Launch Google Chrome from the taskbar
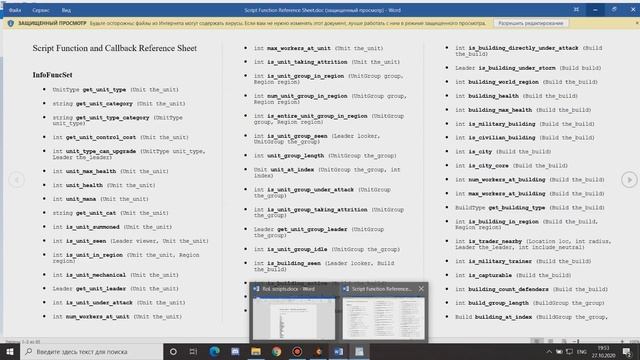 pyautogui.click(x=276, y=351)
